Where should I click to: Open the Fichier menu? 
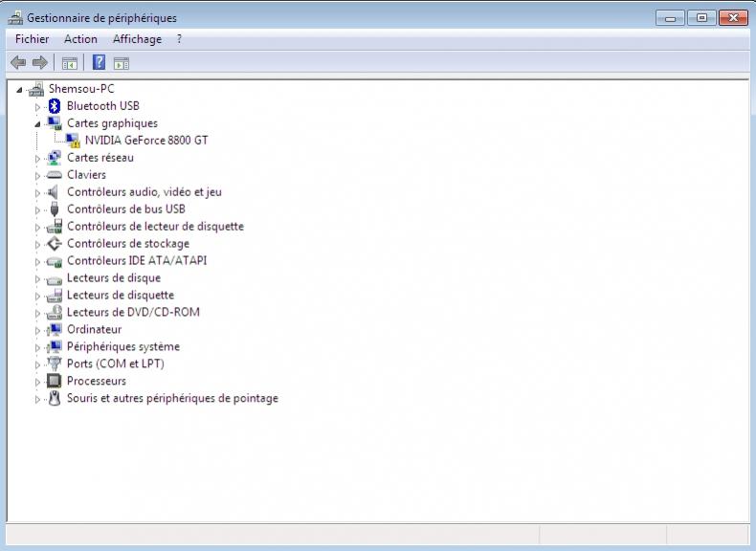[x=32, y=39]
